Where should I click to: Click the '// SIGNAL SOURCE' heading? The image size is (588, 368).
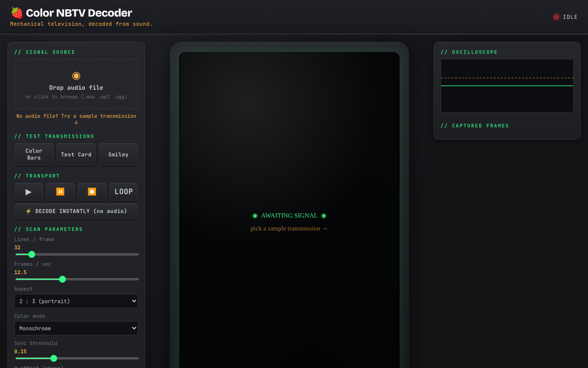[x=45, y=52]
